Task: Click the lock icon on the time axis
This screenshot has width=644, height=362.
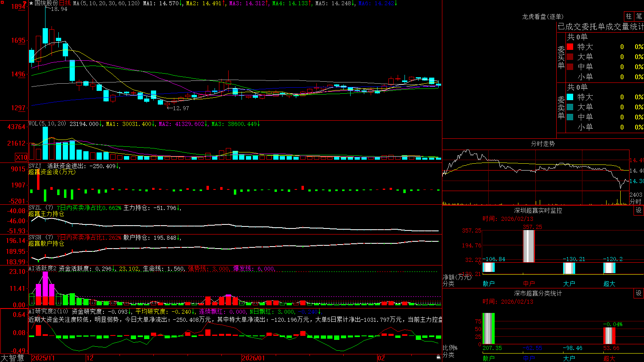Action: point(438,357)
